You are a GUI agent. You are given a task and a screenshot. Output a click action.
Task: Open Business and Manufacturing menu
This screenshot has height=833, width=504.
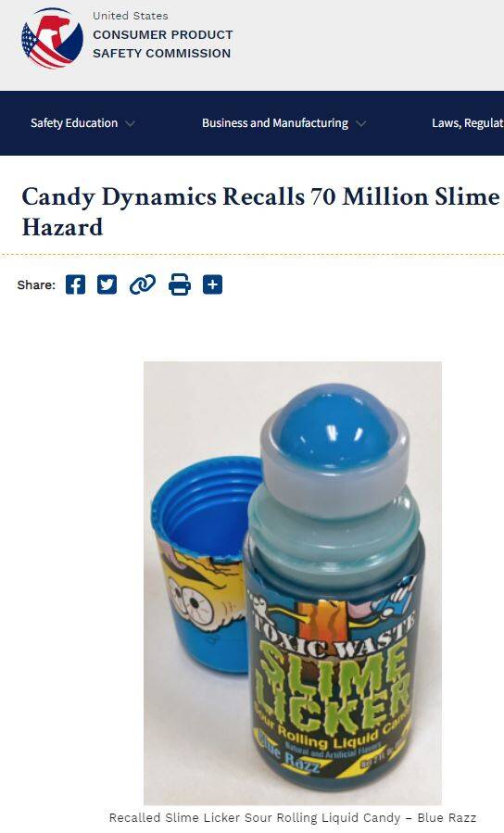[275, 123]
